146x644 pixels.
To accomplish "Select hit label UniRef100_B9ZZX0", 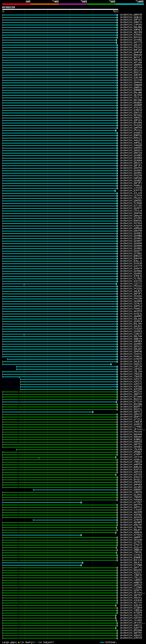I will (131, 392).
